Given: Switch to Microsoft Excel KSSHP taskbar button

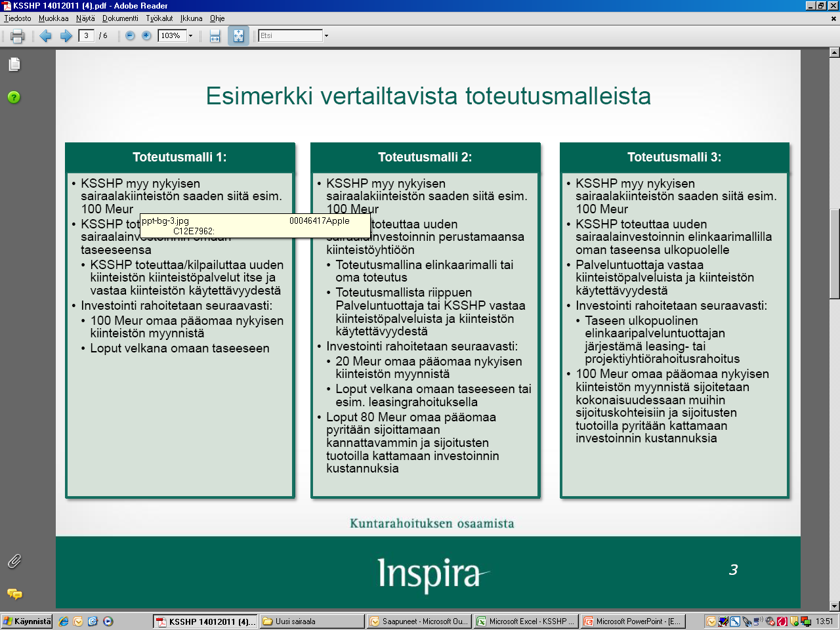Looking at the screenshot, I should 526,621.
